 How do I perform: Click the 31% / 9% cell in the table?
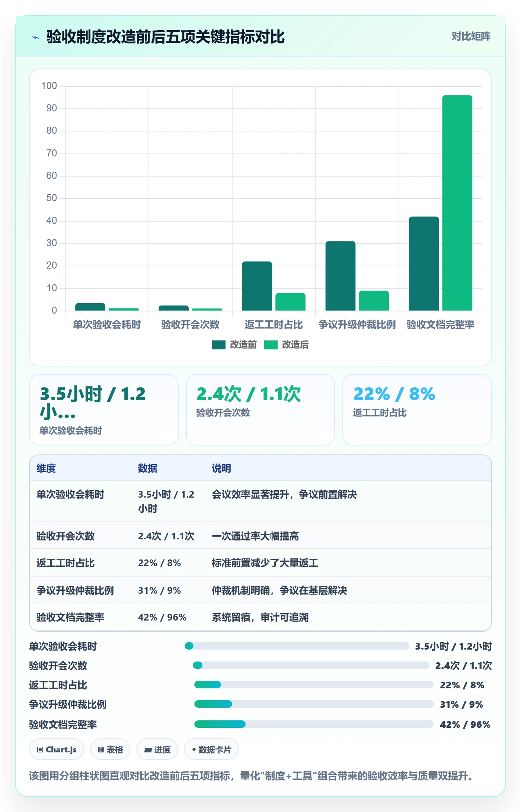[159, 590]
